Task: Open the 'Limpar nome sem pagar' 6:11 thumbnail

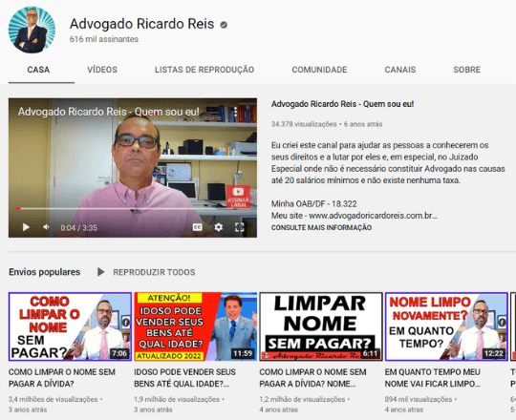Action: 321,326
